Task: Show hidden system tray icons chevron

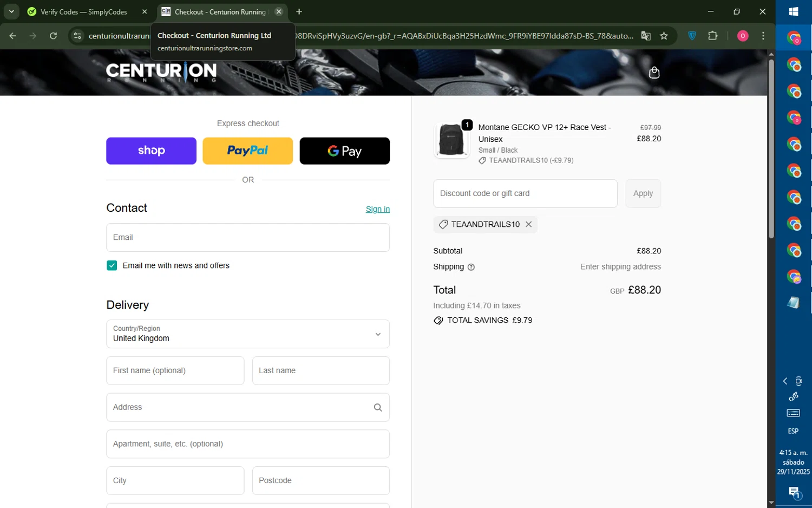Action: [x=785, y=381]
